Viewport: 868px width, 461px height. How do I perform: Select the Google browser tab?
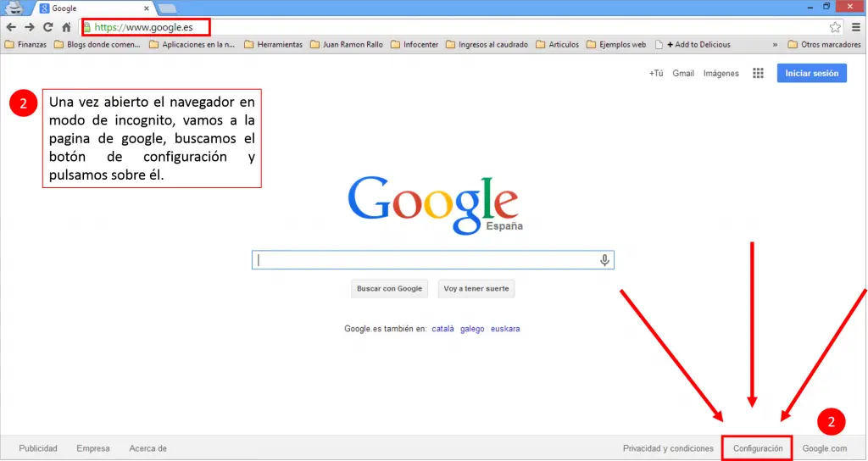point(94,8)
